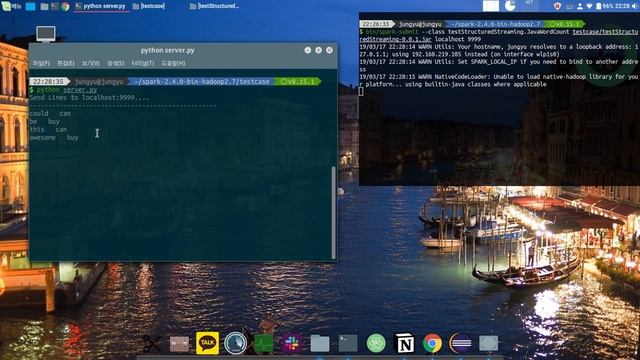Screen dimensions: 640x360
Task: Open the 검색(S) menu in terminal
Action: click(116, 63)
